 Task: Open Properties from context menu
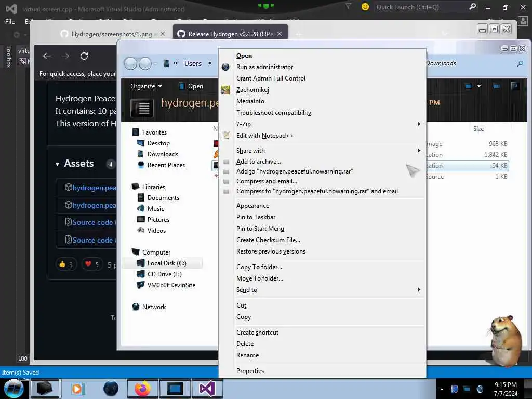[x=250, y=371]
